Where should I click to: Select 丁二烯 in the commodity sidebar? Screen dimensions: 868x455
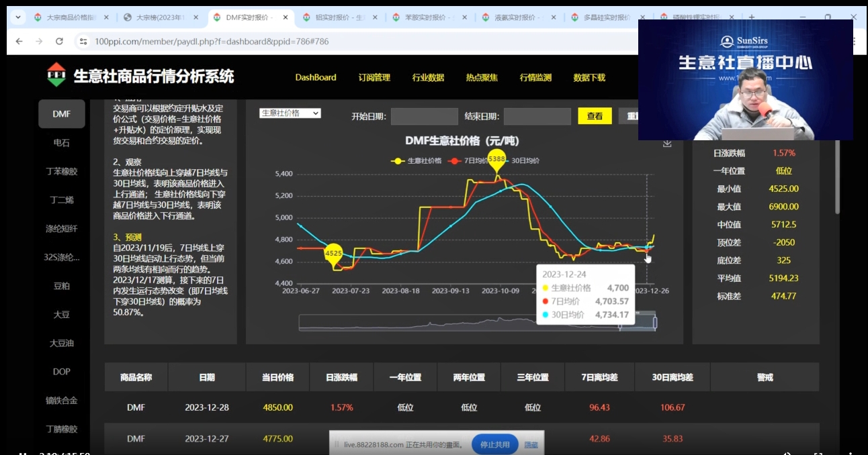pos(62,200)
